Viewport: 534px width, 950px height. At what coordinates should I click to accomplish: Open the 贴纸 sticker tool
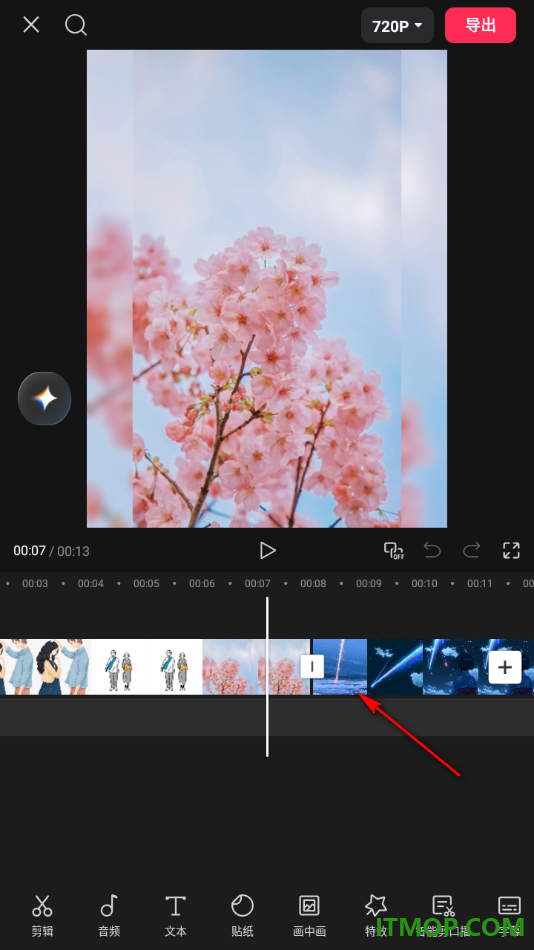242,915
